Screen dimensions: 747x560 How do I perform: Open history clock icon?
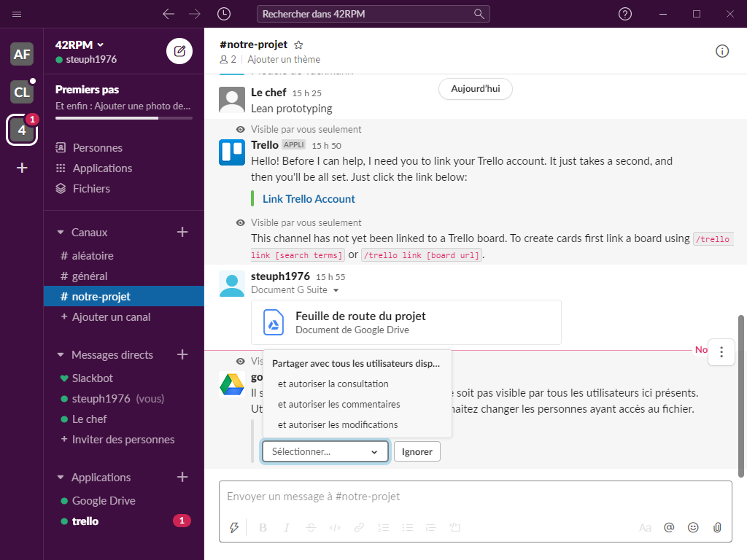click(224, 14)
